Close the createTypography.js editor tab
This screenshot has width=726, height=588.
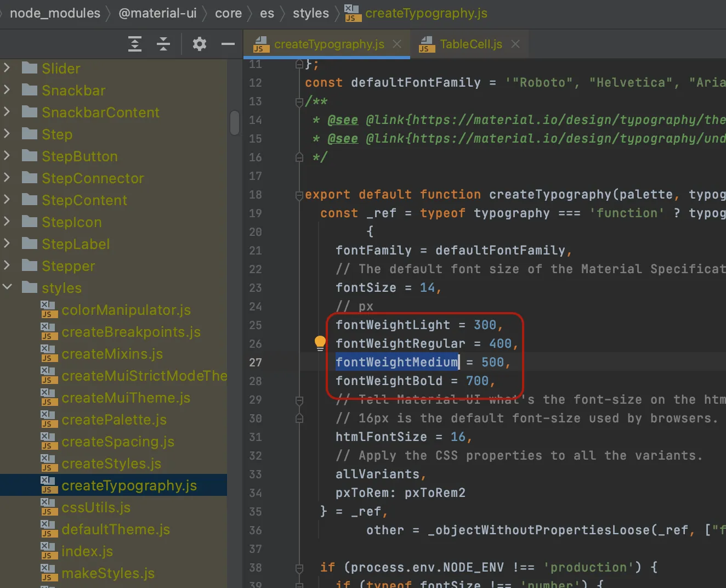click(x=397, y=44)
